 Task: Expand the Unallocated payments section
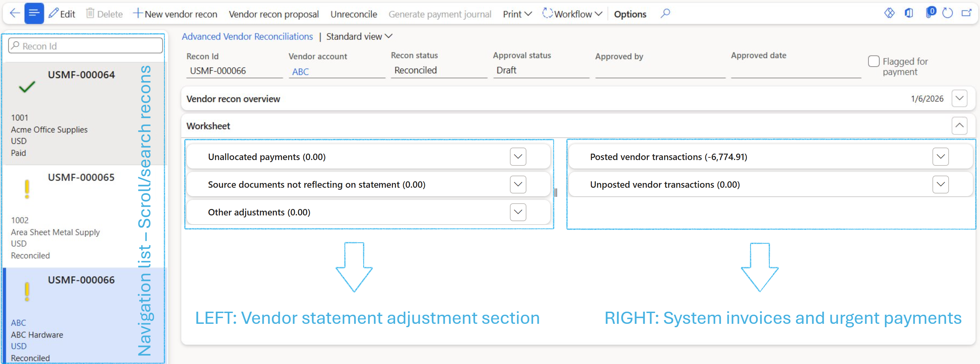point(518,157)
